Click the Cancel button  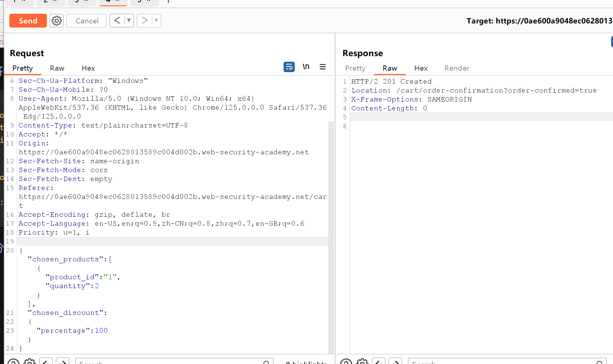[x=86, y=20]
